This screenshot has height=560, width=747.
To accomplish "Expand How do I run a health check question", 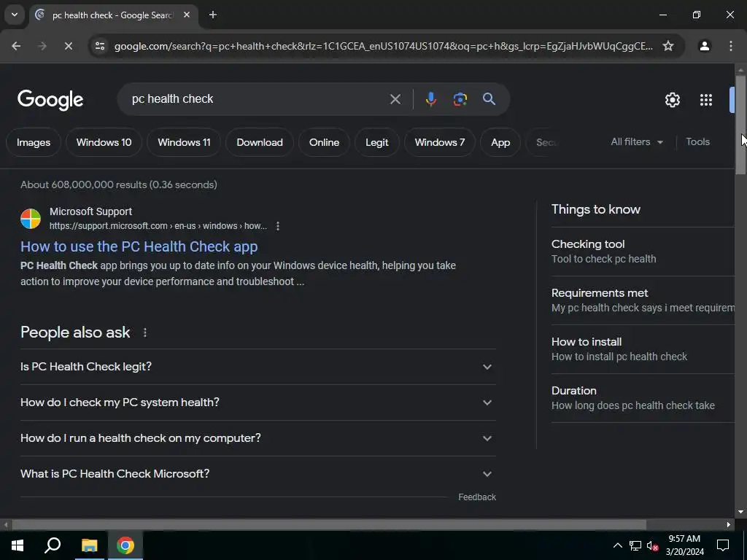I will pos(258,438).
